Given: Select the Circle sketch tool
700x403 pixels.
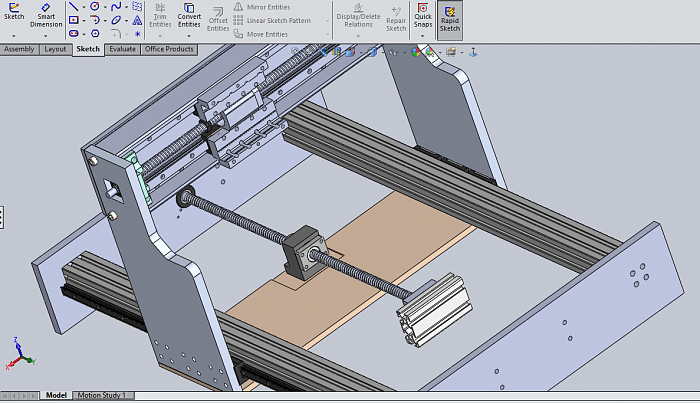Looking at the screenshot, I should point(95,6).
